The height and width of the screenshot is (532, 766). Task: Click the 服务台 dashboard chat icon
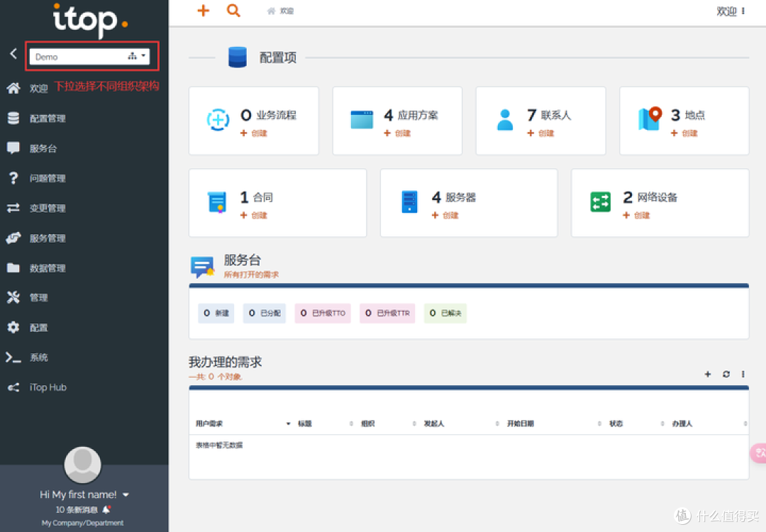(202, 266)
